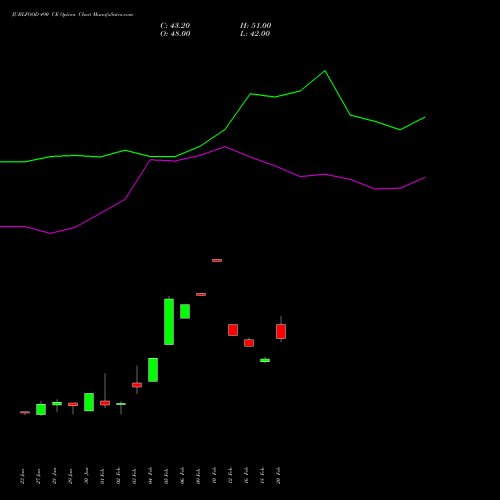Select the open value O: 48.00

pyautogui.click(x=175, y=34)
